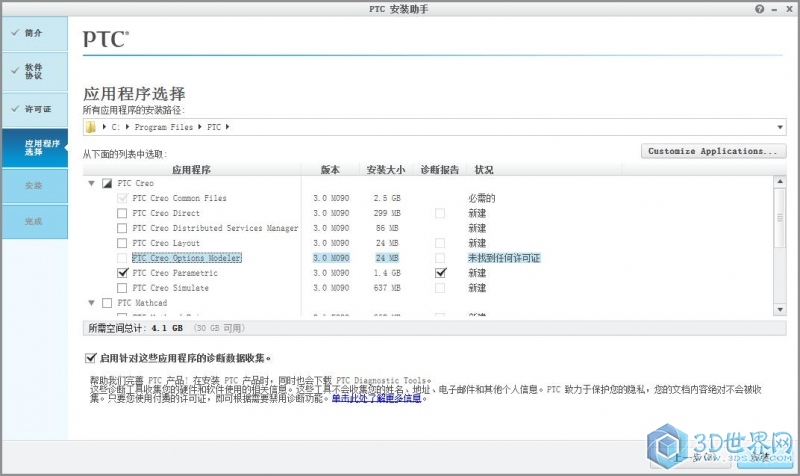Click the 2.5 GB size value
This screenshot has width=800, height=476.
click(387, 198)
